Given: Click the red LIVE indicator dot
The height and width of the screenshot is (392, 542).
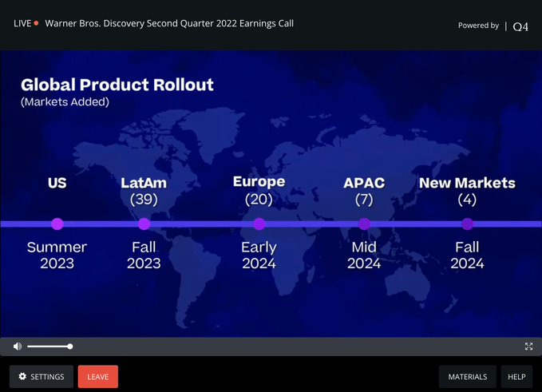Looking at the screenshot, I should (x=36, y=23).
